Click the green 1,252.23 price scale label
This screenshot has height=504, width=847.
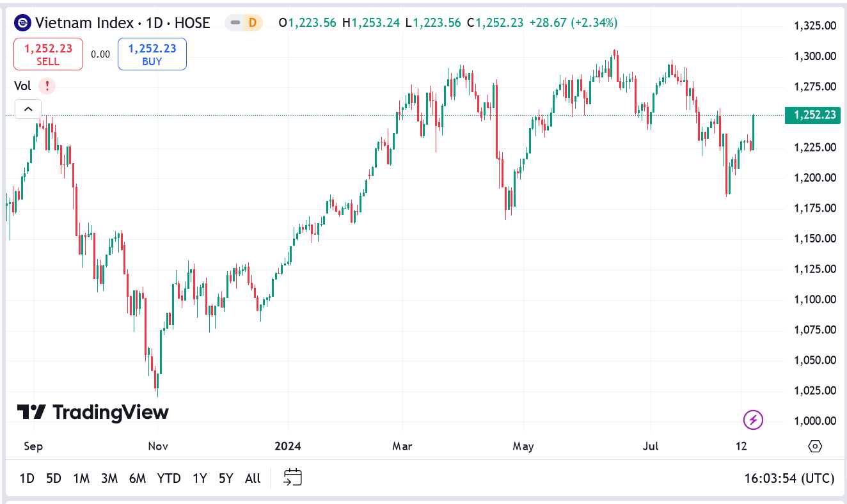(812, 115)
